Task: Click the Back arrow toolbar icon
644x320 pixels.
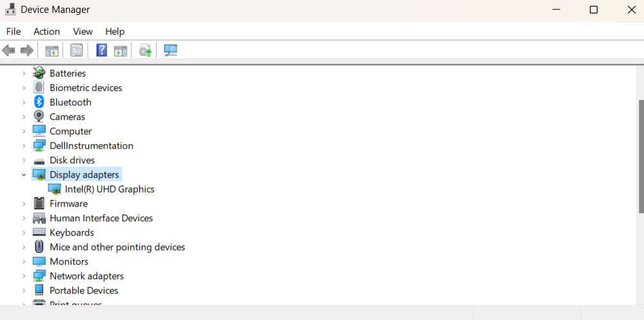Action: pyautogui.click(x=8, y=50)
